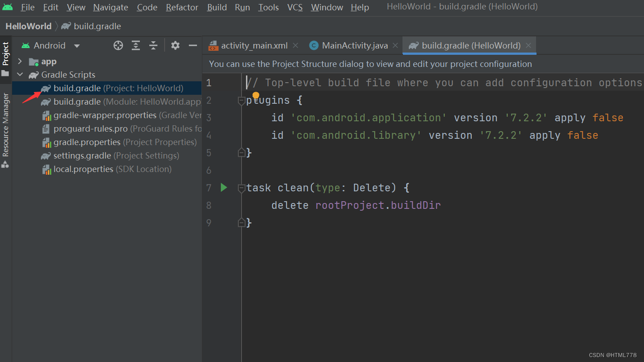Click HelloWorld in the breadcrumb bar

click(28, 26)
